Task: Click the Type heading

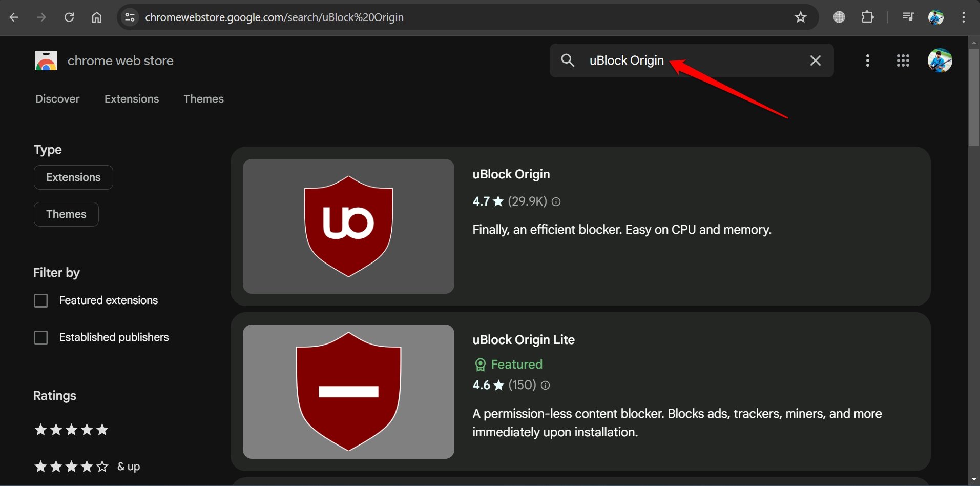Action: [x=48, y=150]
